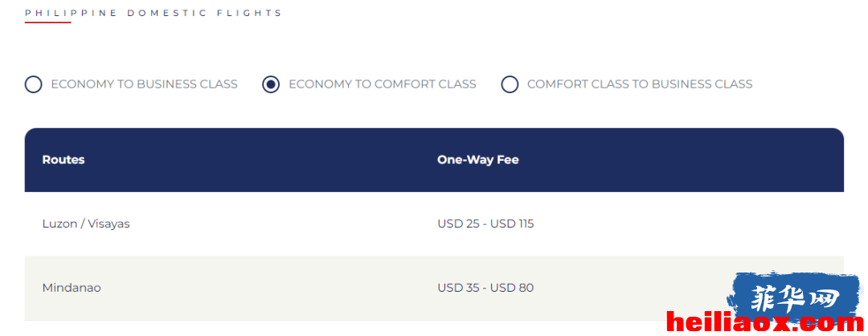Click the One-Way Fee column header

[477, 160]
